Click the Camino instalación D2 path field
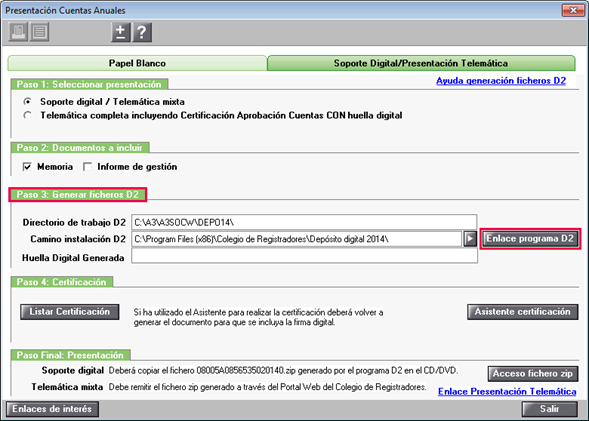The width and height of the screenshot is (589, 421). point(296,239)
